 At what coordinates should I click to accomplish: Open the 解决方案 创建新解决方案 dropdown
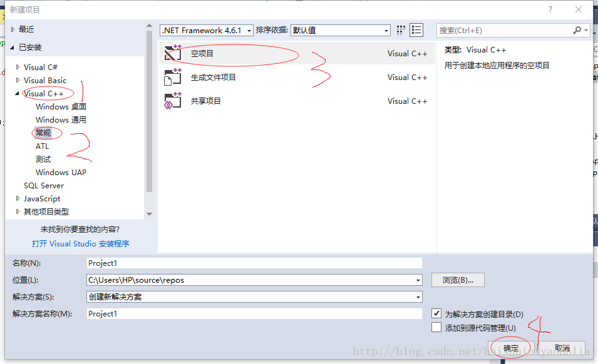click(x=254, y=296)
